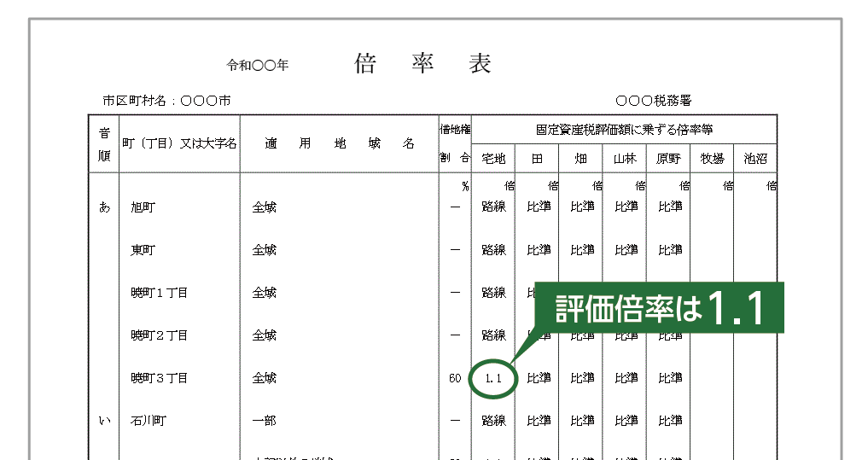The height and width of the screenshot is (460, 868).
Task: Select the town name 暁町３丁目
Action: coord(160,378)
